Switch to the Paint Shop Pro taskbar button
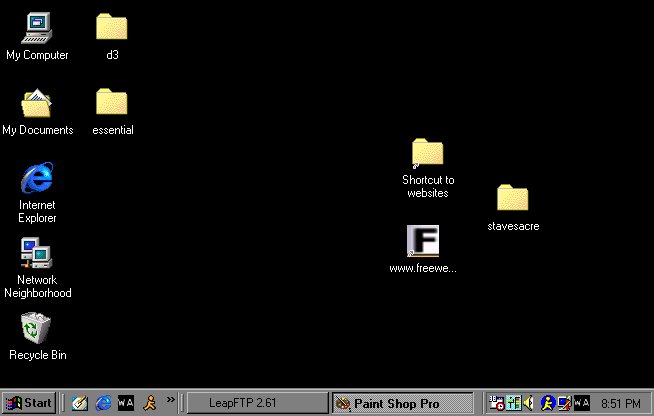The image size is (654, 416). point(403,403)
